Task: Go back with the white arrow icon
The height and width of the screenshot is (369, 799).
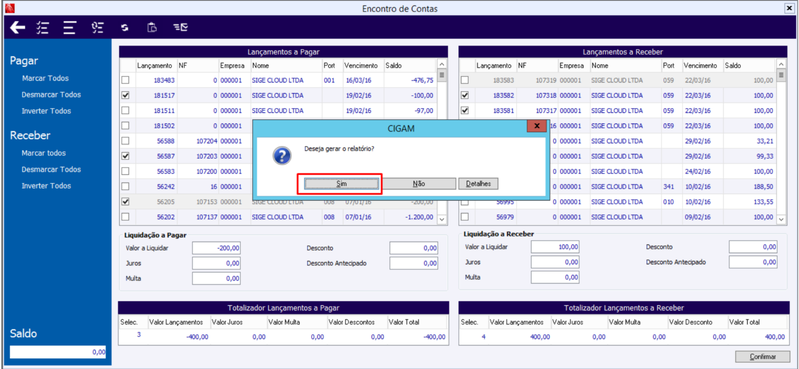Action: click(x=18, y=28)
